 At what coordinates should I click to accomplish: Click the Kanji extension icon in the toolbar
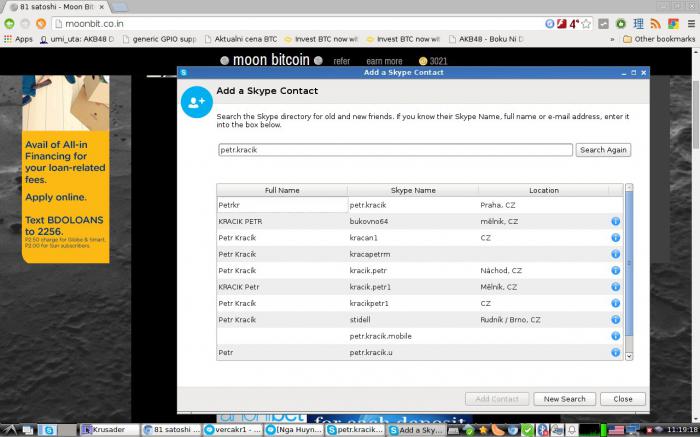[638, 24]
